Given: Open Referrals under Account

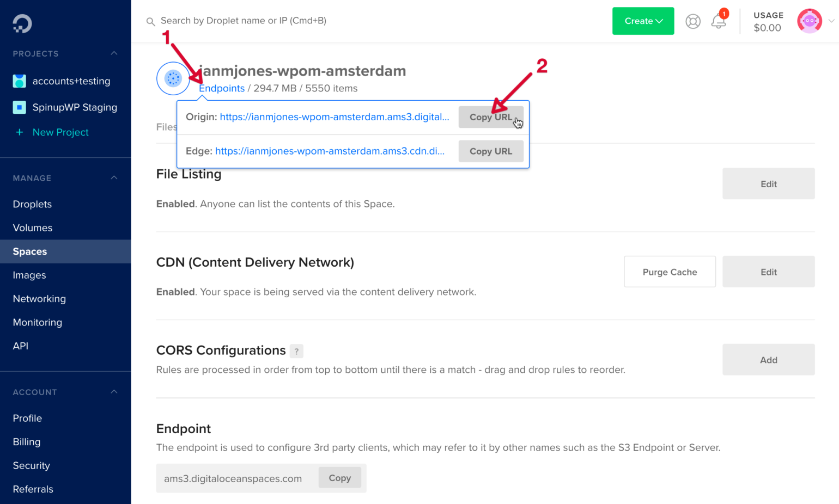Looking at the screenshot, I should click(x=33, y=489).
